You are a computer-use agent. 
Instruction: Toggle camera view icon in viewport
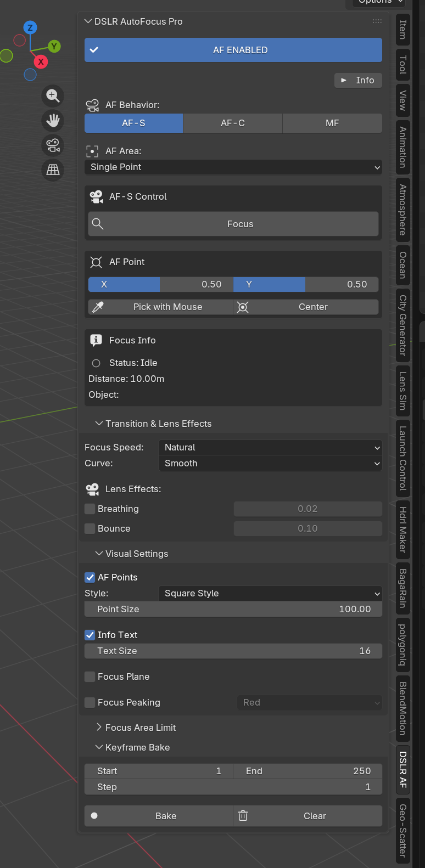pyautogui.click(x=53, y=145)
